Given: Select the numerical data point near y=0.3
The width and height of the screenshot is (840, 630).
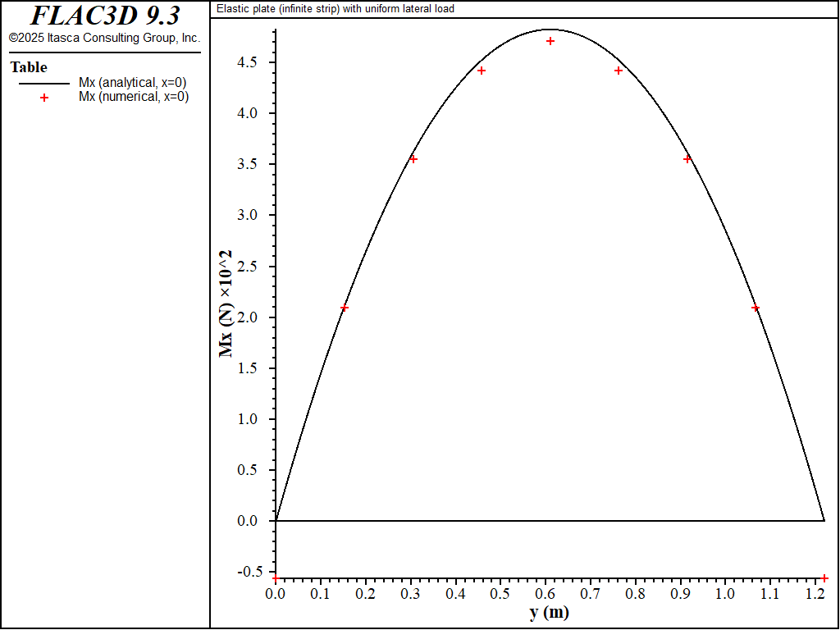Looking at the screenshot, I should click(x=413, y=159).
